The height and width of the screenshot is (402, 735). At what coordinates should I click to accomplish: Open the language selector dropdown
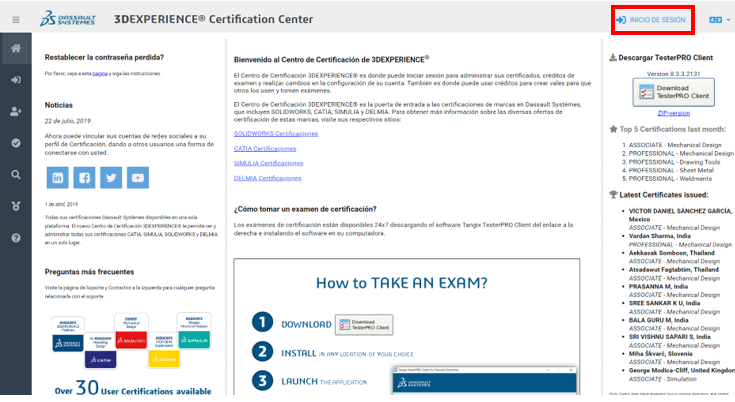coord(720,20)
